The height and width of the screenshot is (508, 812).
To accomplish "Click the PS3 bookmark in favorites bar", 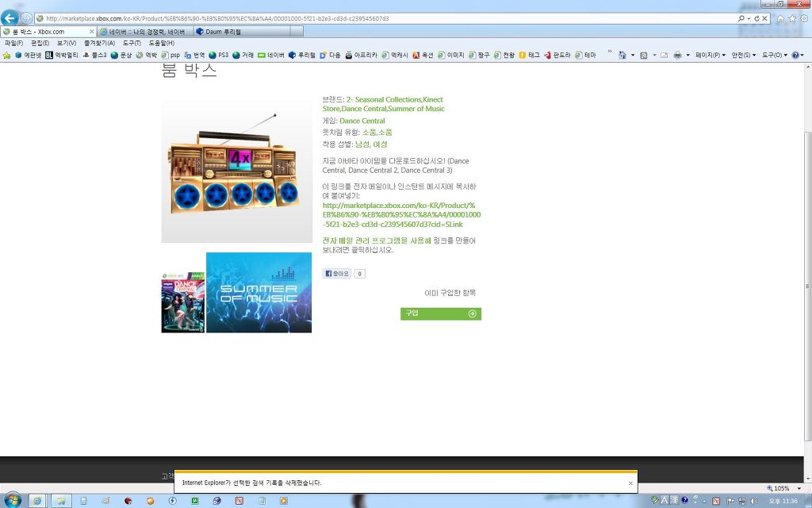I will point(218,55).
